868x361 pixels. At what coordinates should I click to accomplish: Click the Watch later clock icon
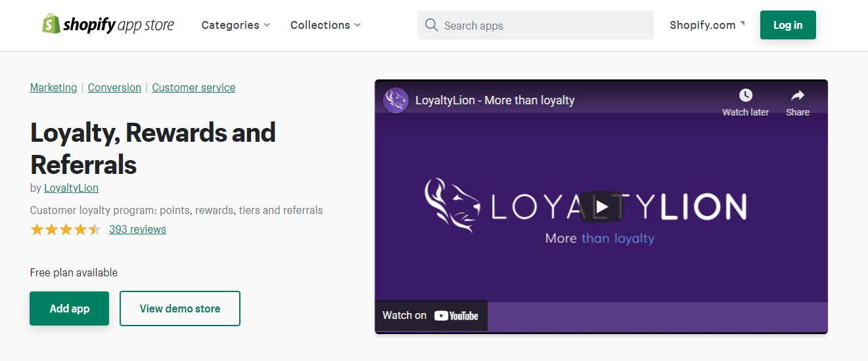(x=745, y=95)
